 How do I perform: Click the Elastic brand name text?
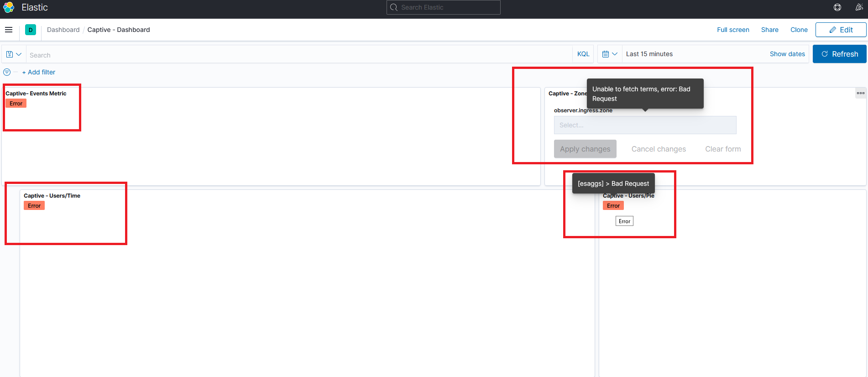click(35, 7)
